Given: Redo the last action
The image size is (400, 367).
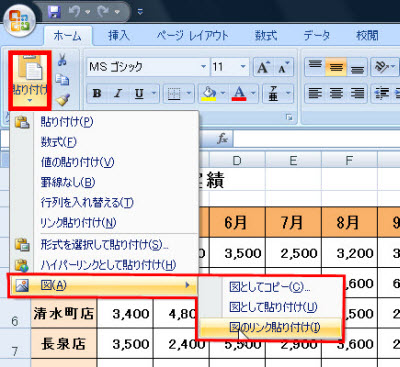Looking at the screenshot, I should coord(103,12).
